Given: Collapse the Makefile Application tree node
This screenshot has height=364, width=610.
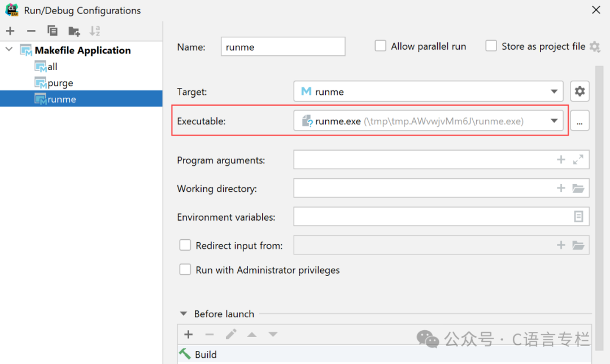Looking at the screenshot, I should point(9,50).
